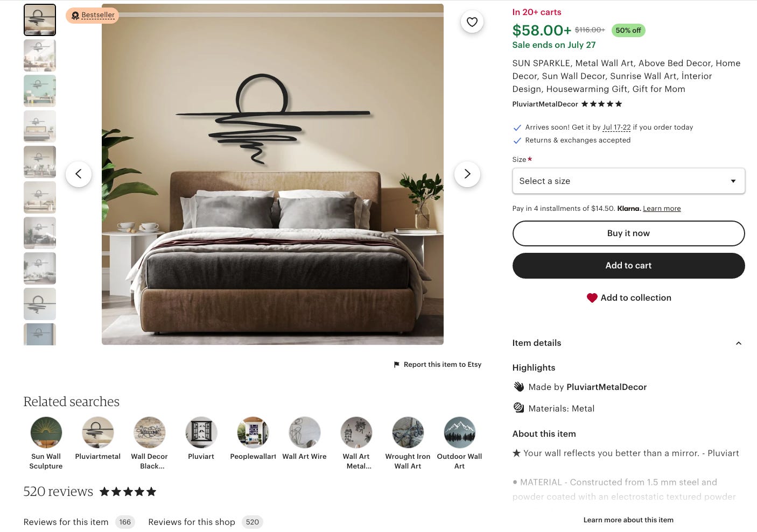Viewport: 757px width, 532px height.
Task: Collapse the Item details section
Action: coord(628,343)
